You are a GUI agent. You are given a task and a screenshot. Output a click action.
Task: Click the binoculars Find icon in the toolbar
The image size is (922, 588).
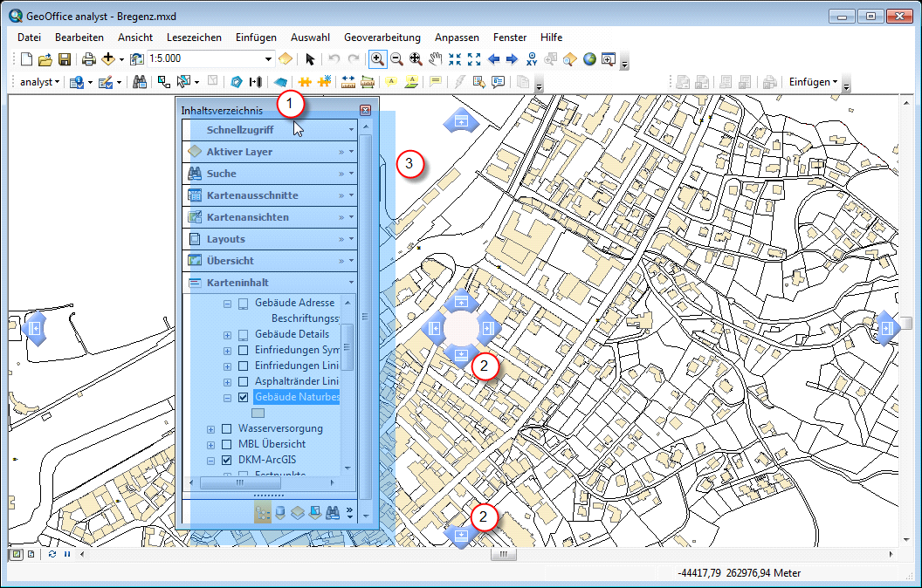139,82
